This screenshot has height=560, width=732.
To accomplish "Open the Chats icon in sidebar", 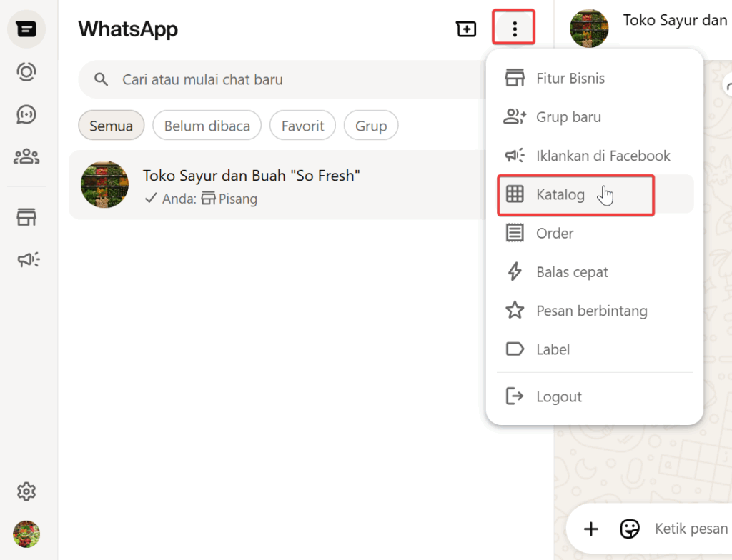I will coord(26,29).
